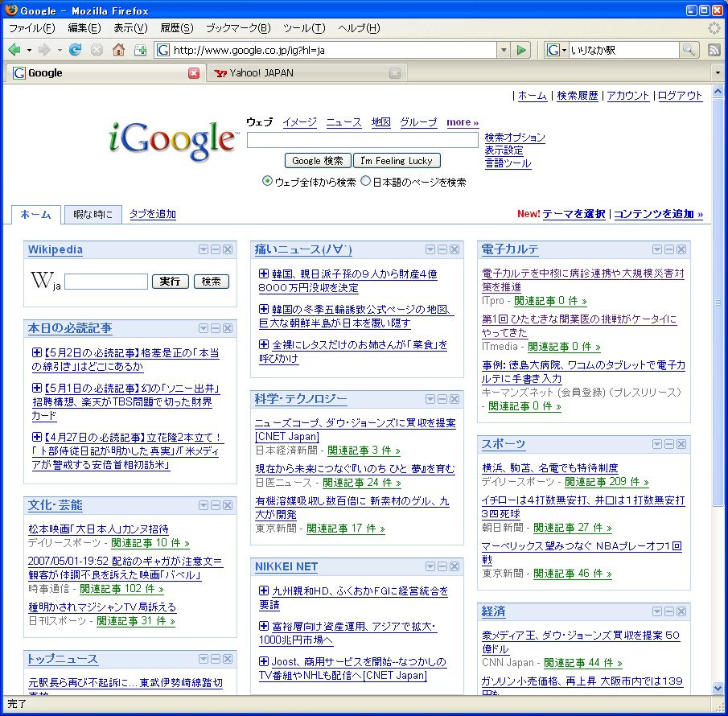
Task: Click the ログアウト link
Action: (680, 95)
